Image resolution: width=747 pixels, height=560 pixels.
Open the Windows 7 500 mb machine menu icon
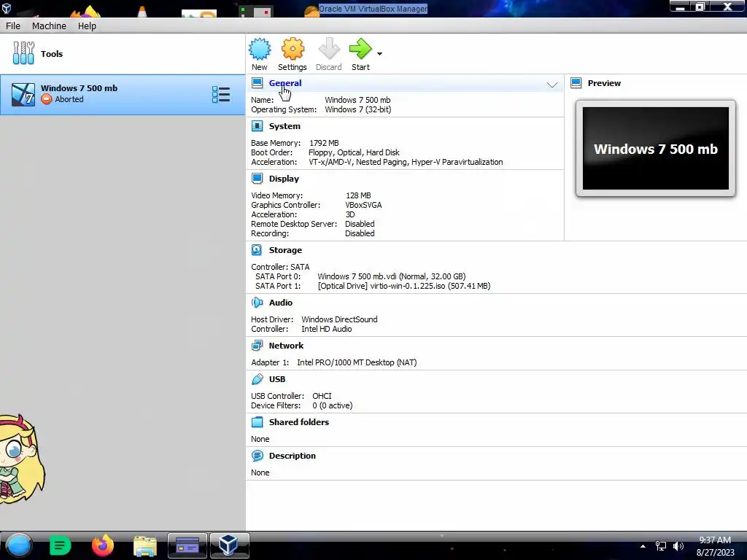click(221, 94)
